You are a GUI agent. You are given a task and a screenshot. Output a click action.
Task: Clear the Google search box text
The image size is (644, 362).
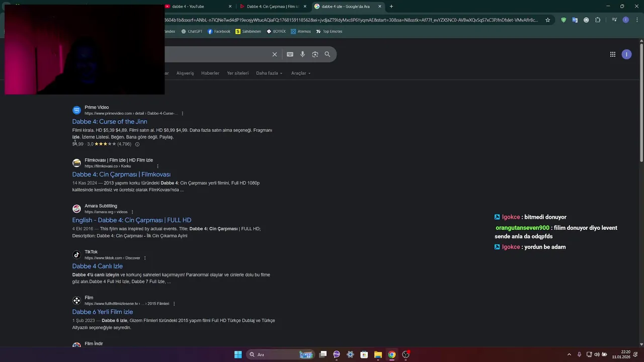tap(275, 54)
